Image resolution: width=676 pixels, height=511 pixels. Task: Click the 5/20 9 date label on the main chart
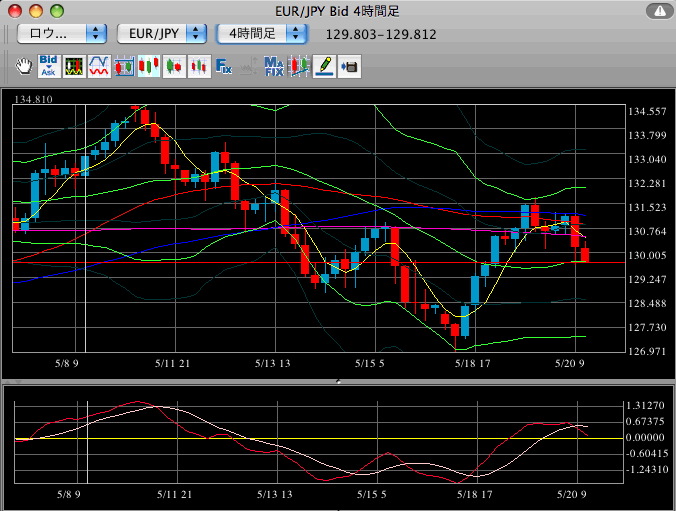coord(570,364)
